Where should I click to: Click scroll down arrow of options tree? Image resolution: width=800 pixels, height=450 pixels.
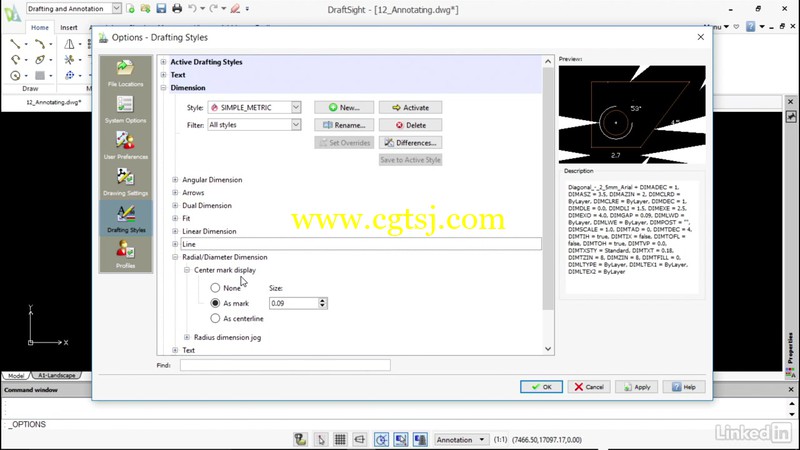pos(548,349)
